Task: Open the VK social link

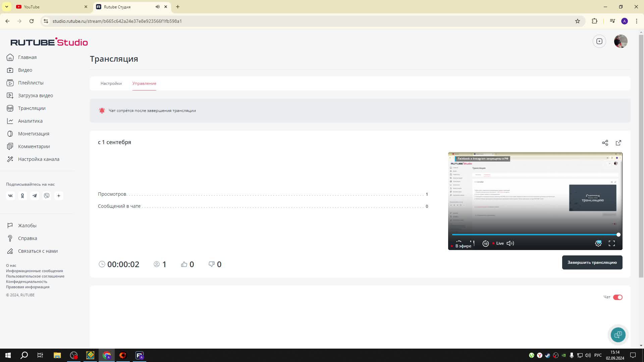Action: click(10, 196)
